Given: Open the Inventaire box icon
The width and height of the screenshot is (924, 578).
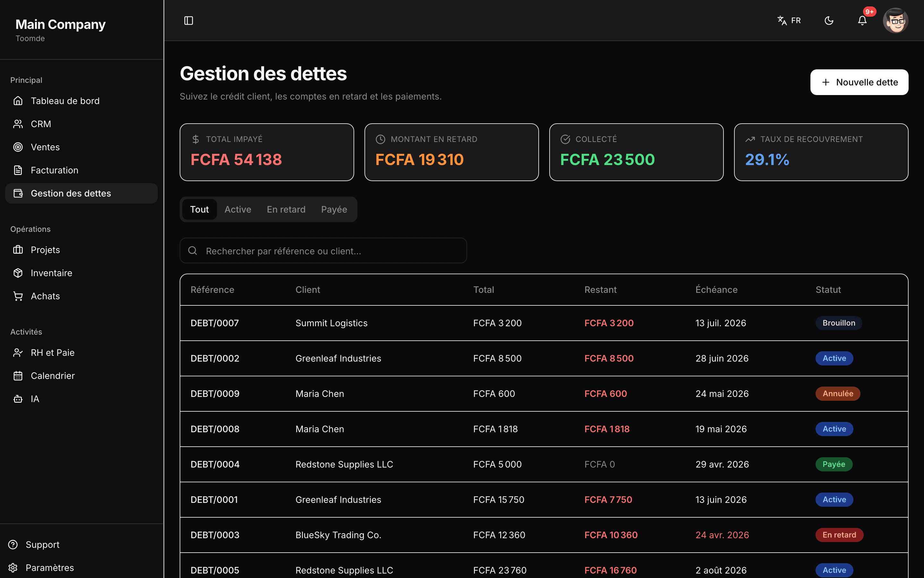Looking at the screenshot, I should 18,273.
